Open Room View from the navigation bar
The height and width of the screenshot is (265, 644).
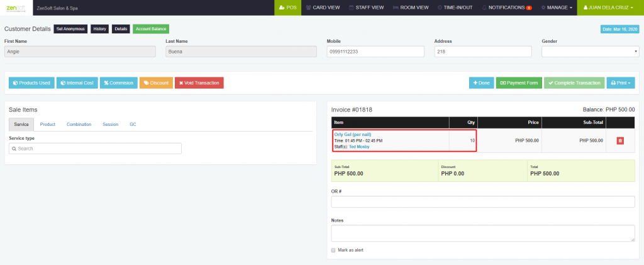(x=411, y=8)
